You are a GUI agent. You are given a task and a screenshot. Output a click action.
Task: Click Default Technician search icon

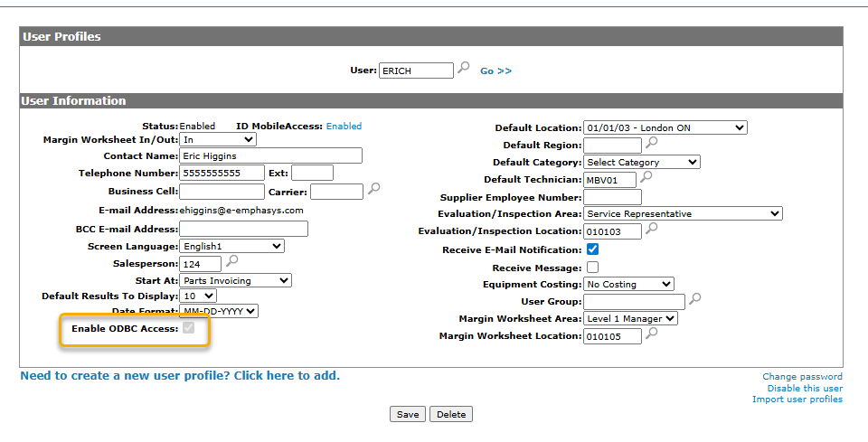[x=646, y=178]
